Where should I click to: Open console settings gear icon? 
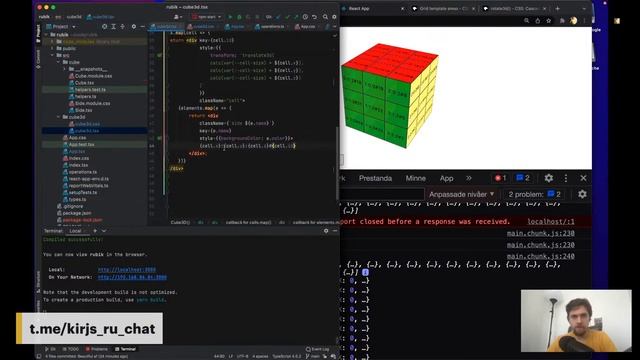[582, 194]
